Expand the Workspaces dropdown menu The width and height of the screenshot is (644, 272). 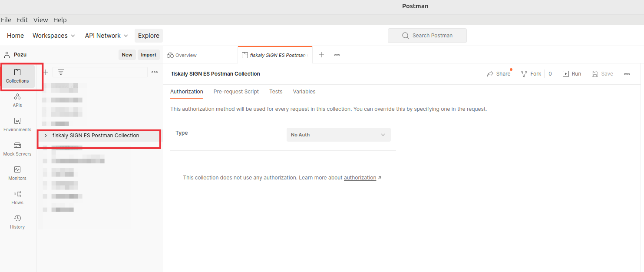click(54, 36)
